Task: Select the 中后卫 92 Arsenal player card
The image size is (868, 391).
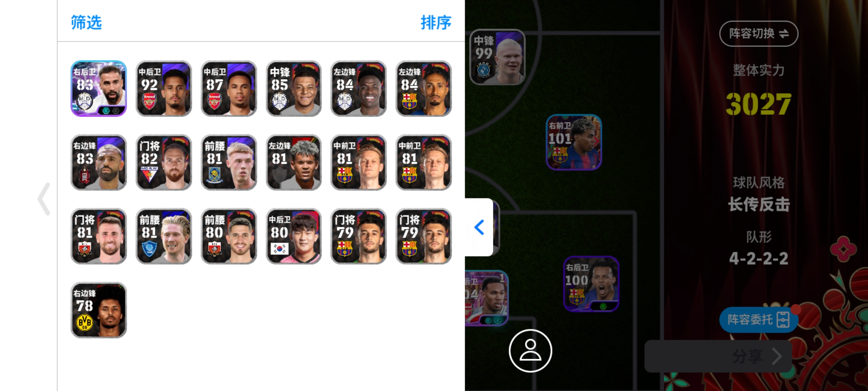Action: pyautogui.click(x=164, y=88)
